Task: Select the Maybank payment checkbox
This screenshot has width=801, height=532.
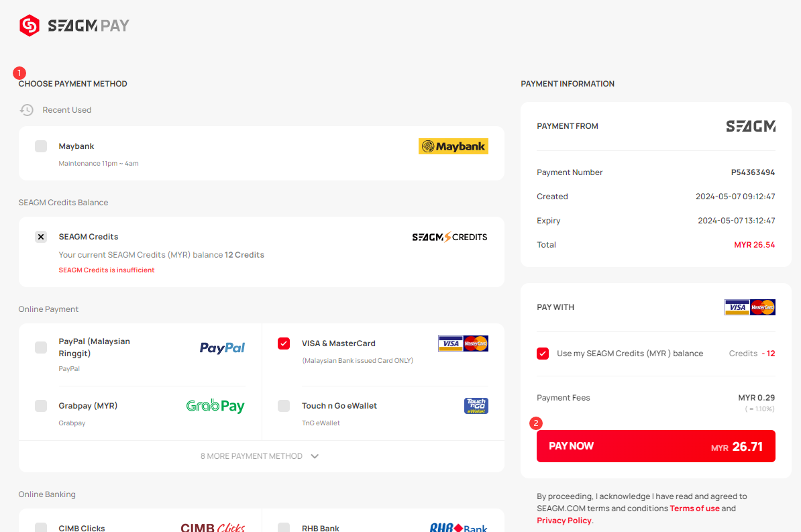Action: pyautogui.click(x=41, y=146)
